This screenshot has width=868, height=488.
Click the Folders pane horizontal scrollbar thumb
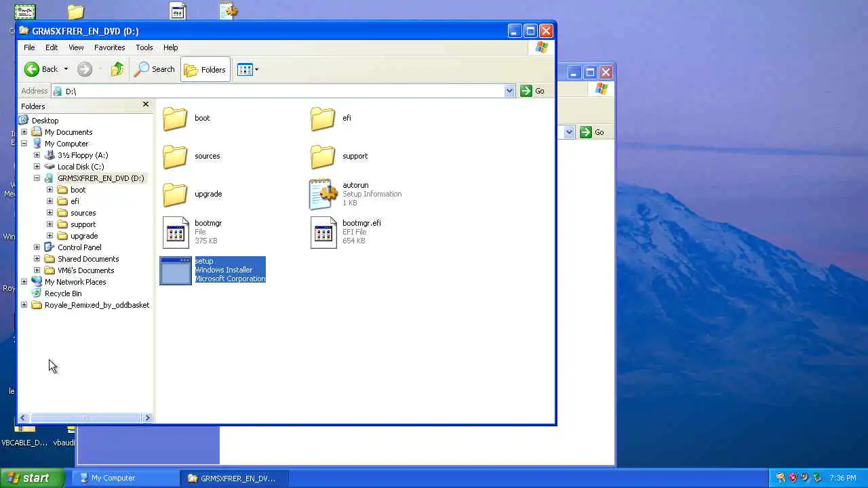(85, 418)
